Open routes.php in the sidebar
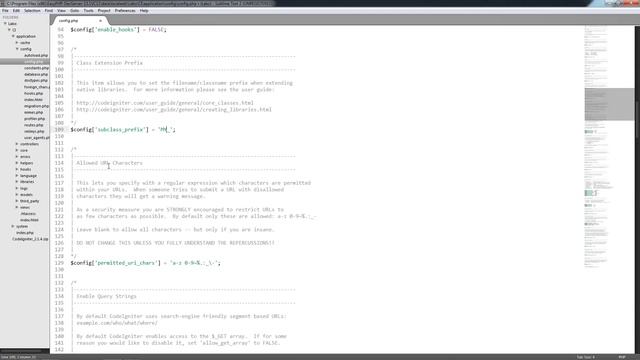The width and height of the screenshot is (640, 360). [33, 125]
